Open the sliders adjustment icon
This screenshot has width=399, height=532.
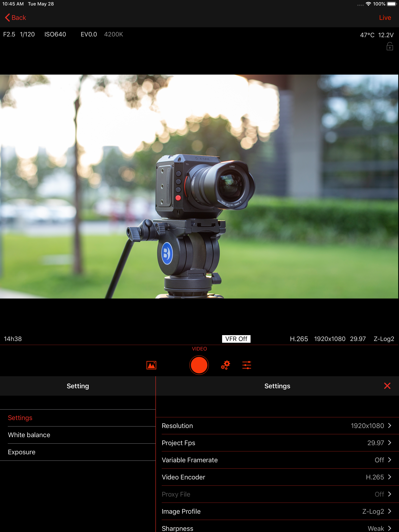pos(247,365)
